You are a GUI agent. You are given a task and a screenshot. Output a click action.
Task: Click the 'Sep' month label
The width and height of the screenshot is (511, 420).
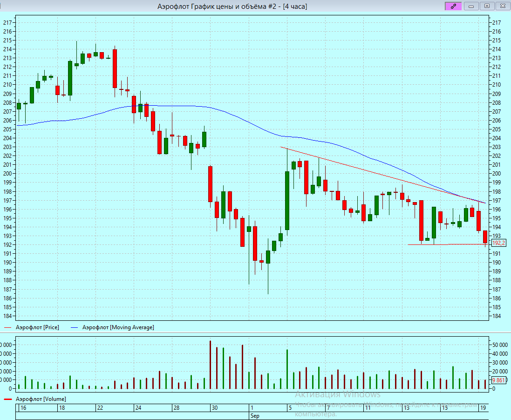[255, 416]
